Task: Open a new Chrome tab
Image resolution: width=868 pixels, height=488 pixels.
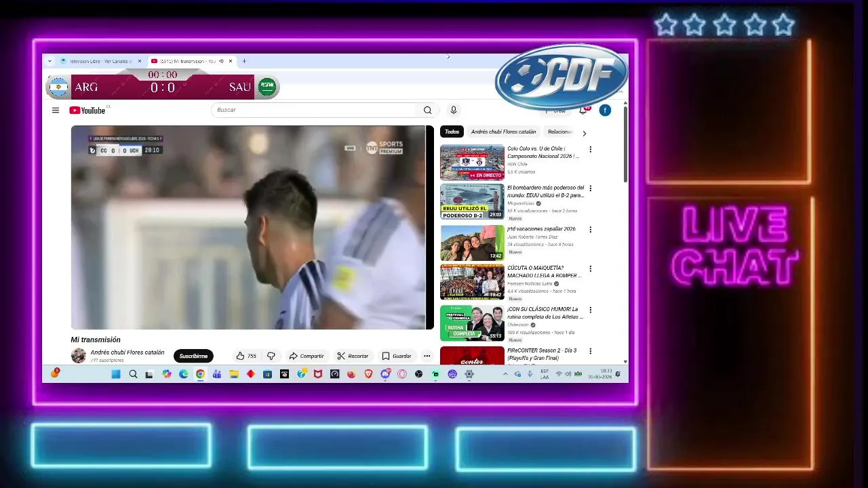Action: point(244,61)
